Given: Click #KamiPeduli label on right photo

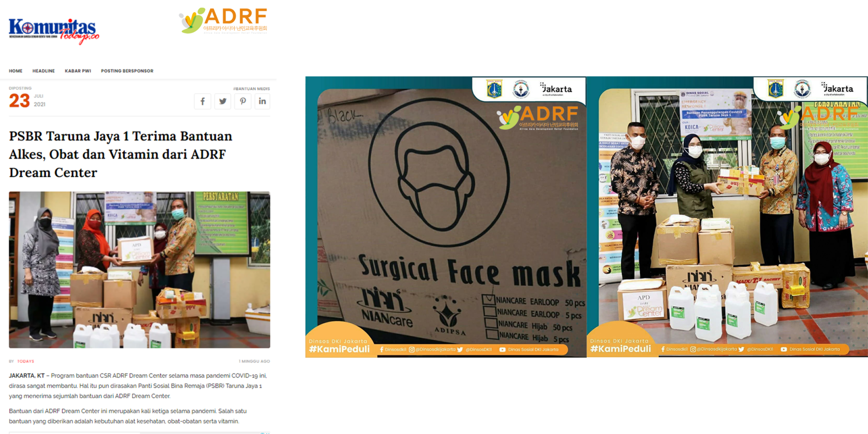Looking at the screenshot, I should [620, 349].
